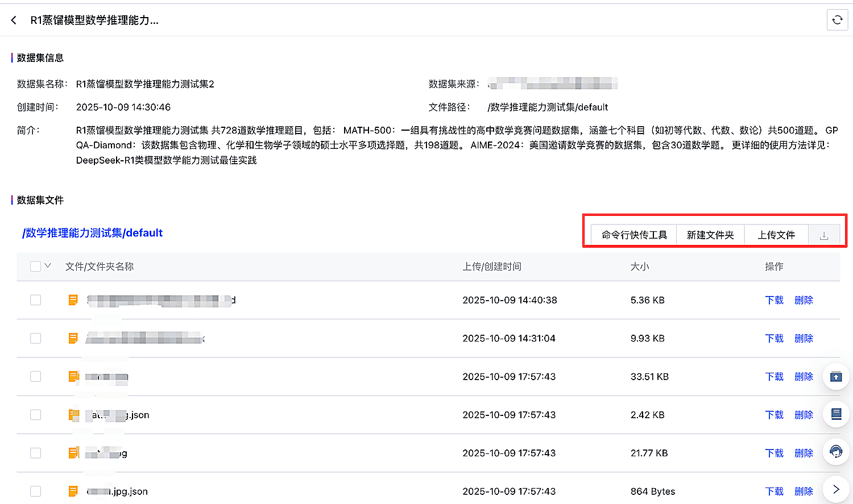
Task: Download the 5.36 KB file
Action: click(774, 300)
